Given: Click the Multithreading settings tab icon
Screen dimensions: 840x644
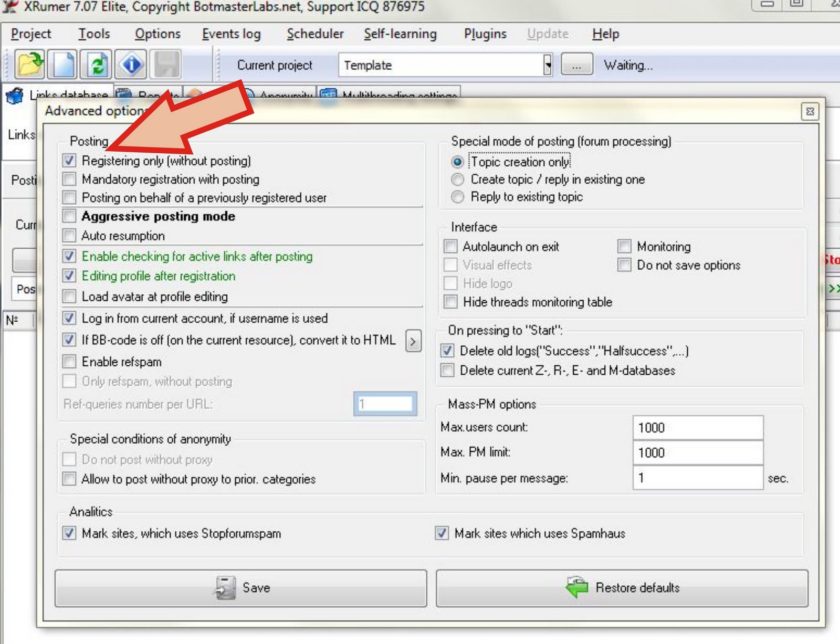Looking at the screenshot, I should point(328,95).
